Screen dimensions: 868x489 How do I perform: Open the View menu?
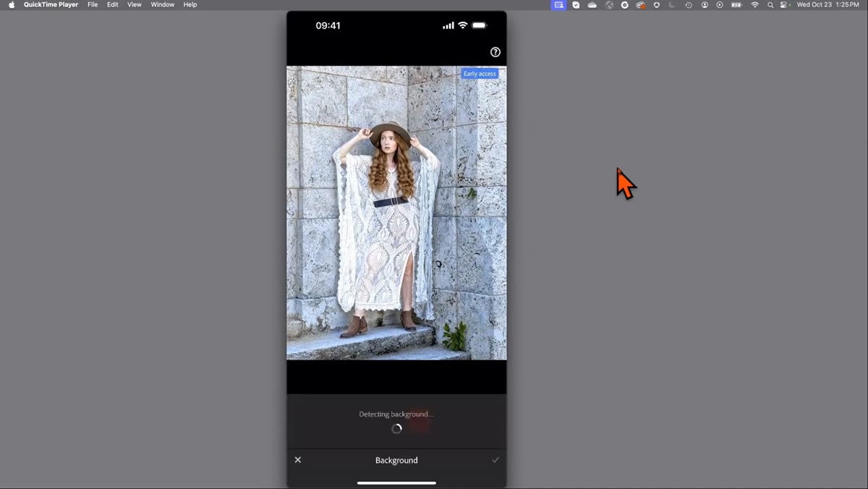click(x=135, y=5)
